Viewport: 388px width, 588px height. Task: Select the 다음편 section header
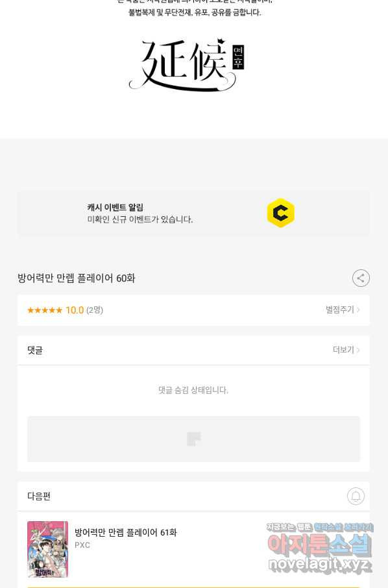39,496
